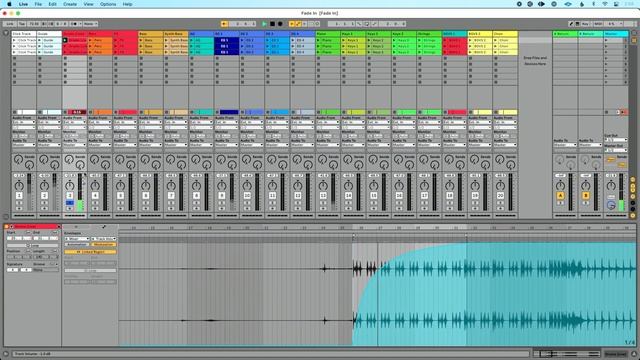Click the Key map mode button

tap(585, 24)
